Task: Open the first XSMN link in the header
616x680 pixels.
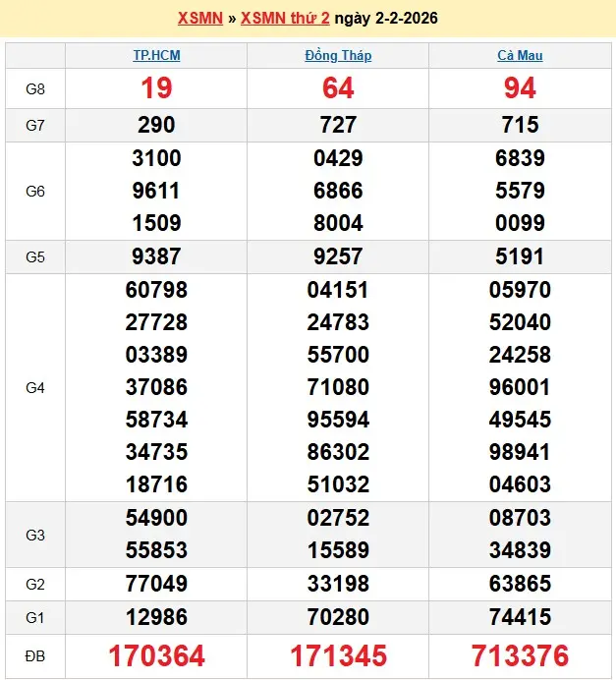Action: pos(199,19)
